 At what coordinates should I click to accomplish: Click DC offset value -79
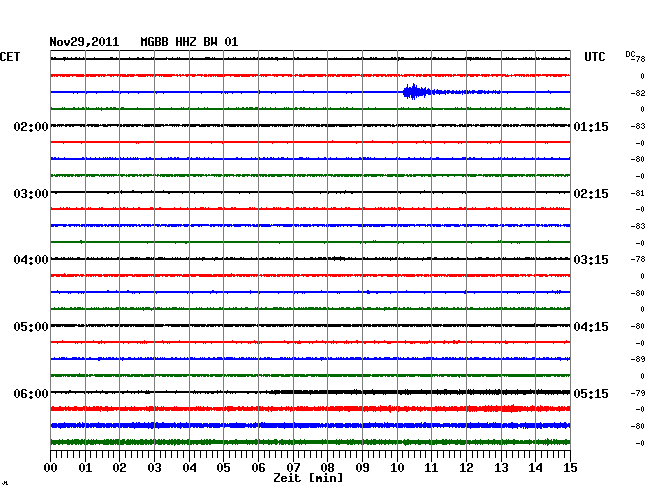point(638,392)
